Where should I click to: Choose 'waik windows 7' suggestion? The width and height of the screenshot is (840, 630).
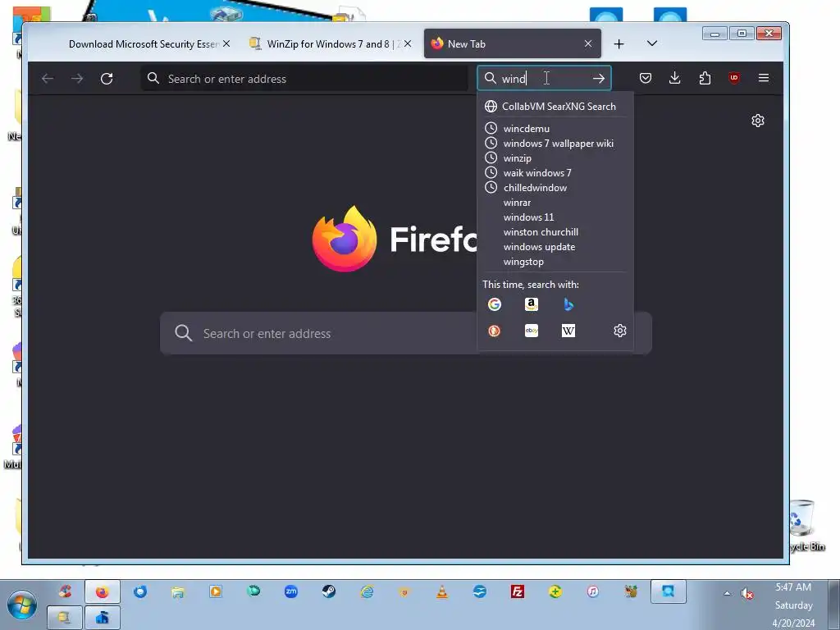(x=555, y=172)
